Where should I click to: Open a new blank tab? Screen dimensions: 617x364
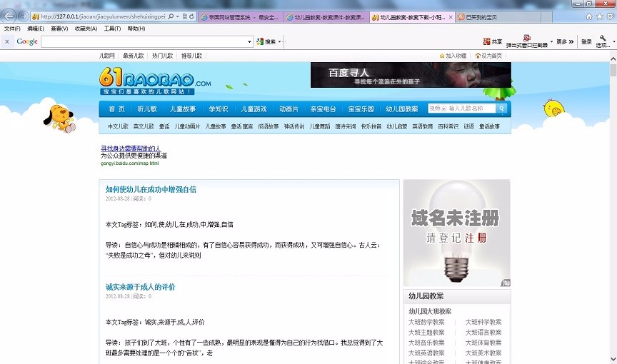(x=546, y=17)
